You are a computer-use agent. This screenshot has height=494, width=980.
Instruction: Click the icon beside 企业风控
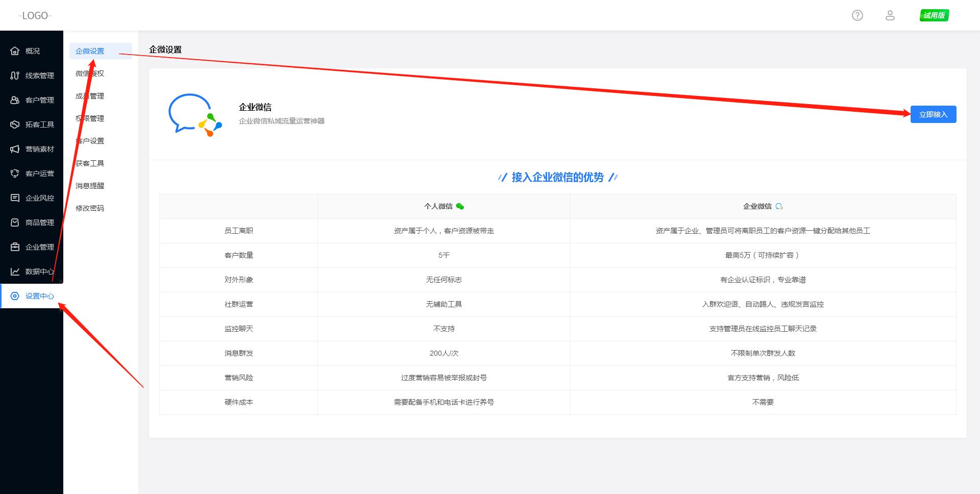click(15, 198)
